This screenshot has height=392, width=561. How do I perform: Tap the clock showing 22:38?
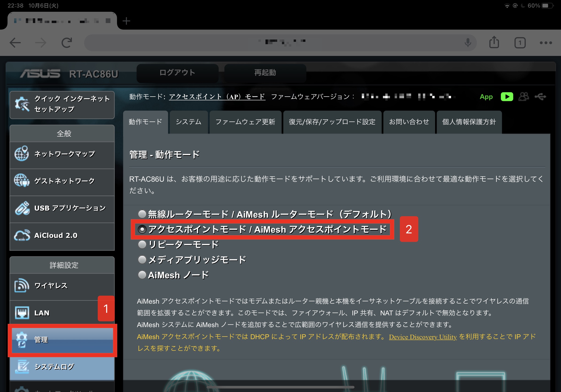point(16,6)
